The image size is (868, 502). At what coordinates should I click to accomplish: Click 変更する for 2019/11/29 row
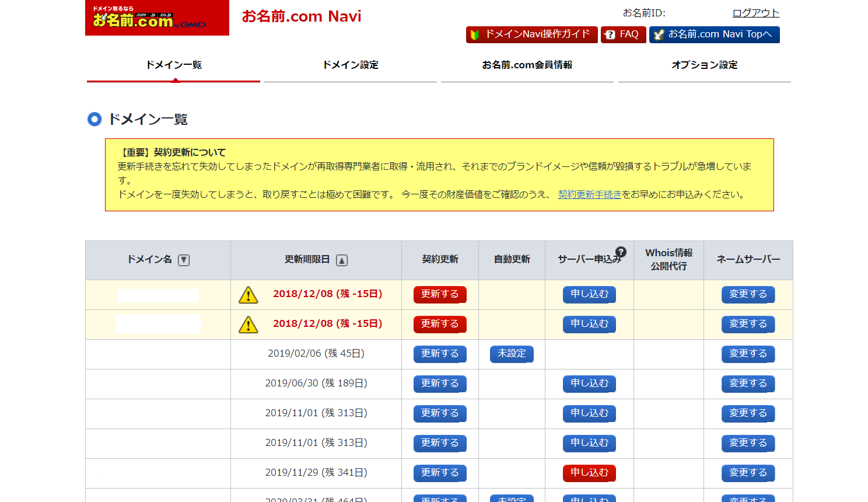[748, 473]
